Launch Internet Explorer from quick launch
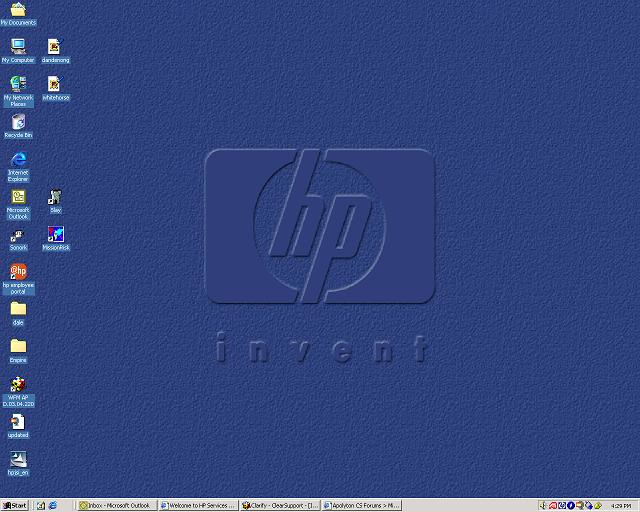Viewport: 640px width, 512px height. (x=53, y=505)
